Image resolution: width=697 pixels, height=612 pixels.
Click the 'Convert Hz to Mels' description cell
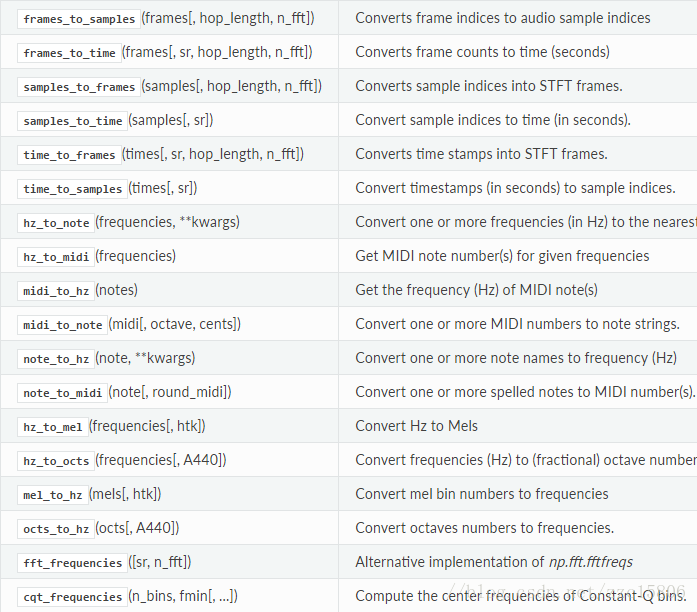pyautogui.click(x=417, y=426)
